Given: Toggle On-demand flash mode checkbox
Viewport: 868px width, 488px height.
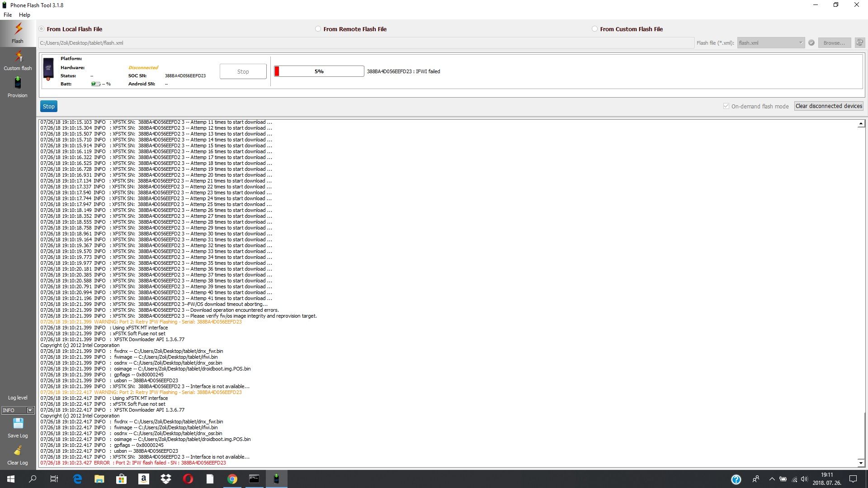Looking at the screenshot, I should (726, 106).
